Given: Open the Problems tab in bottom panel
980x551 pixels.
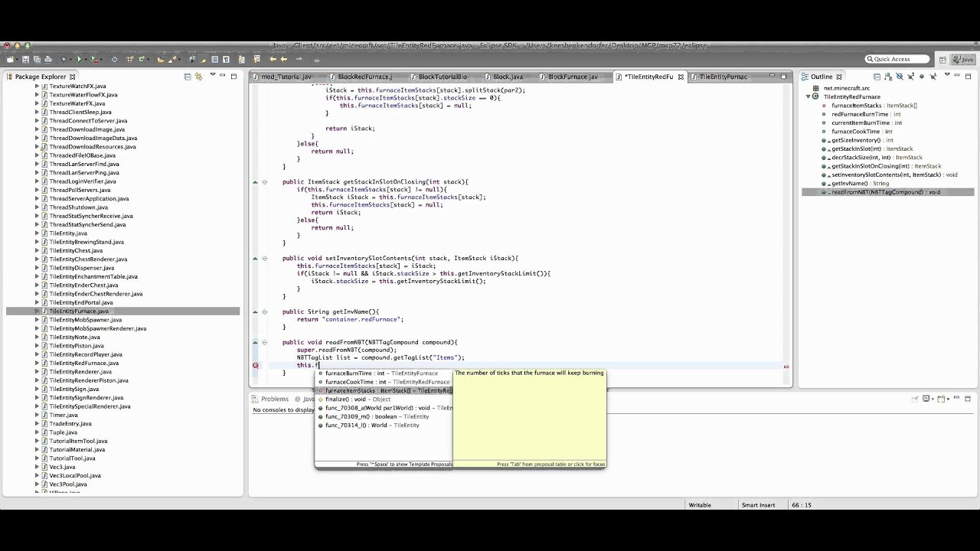Looking at the screenshot, I should click(x=274, y=399).
